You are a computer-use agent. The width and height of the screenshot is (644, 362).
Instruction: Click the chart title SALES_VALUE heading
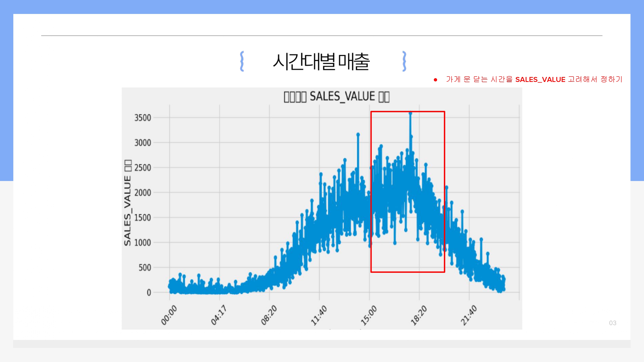pyautogui.click(x=337, y=97)
